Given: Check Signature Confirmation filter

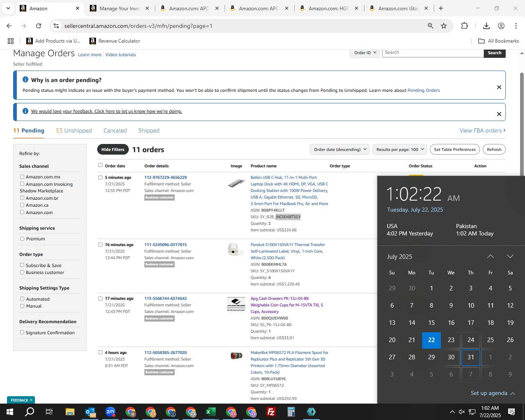Looking at the screenshot, I should point(22,332).
